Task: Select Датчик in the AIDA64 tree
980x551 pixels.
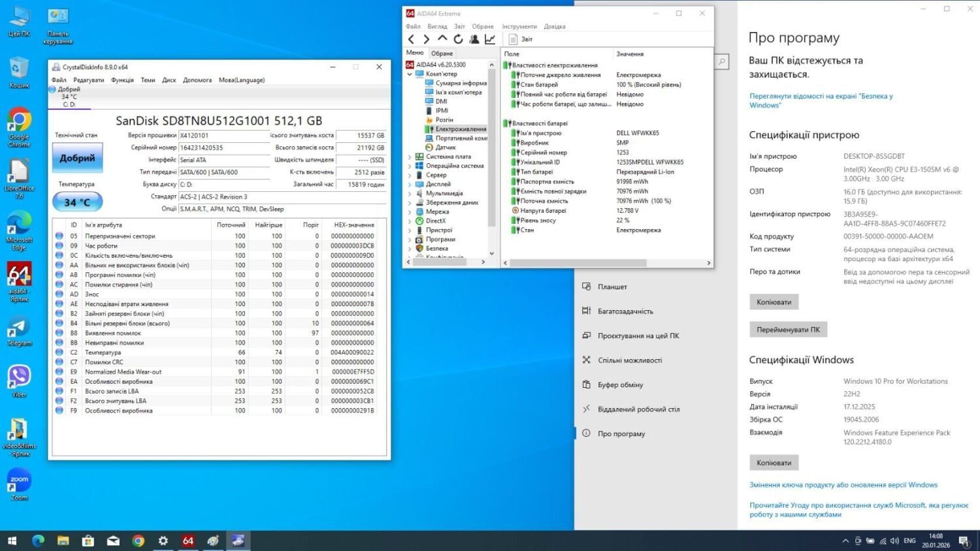Action: (445, 148)
